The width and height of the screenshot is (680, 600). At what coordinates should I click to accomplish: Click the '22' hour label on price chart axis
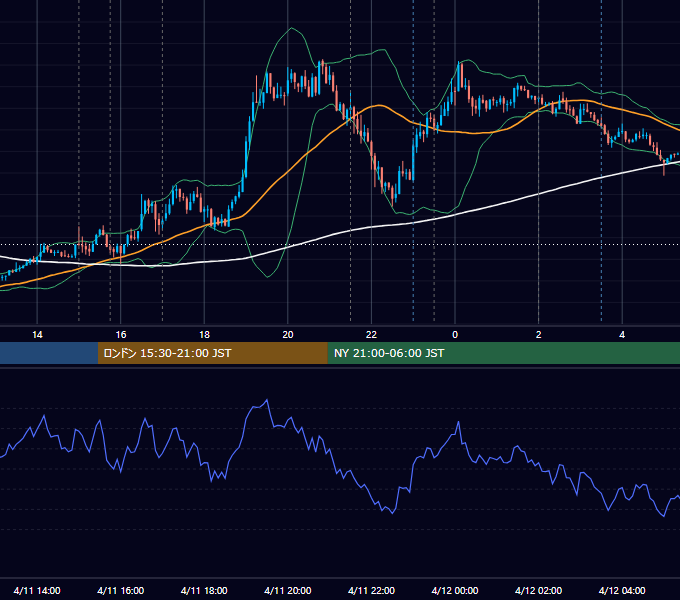point(371,335)
